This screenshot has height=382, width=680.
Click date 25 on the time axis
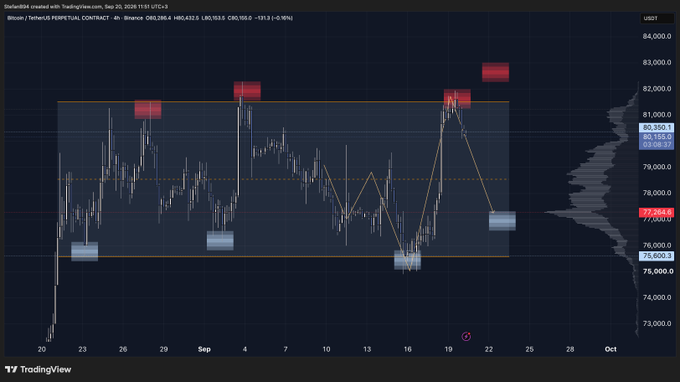click(530, 349)
